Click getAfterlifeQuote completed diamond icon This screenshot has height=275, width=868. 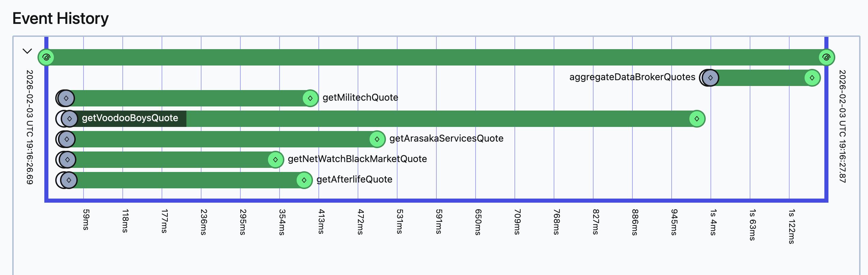pos(304,180)
